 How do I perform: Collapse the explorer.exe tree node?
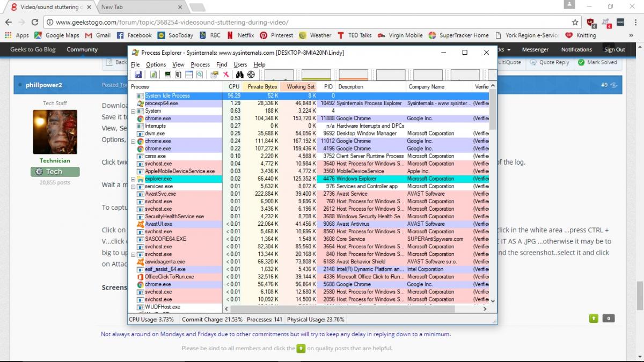point(133,179)
